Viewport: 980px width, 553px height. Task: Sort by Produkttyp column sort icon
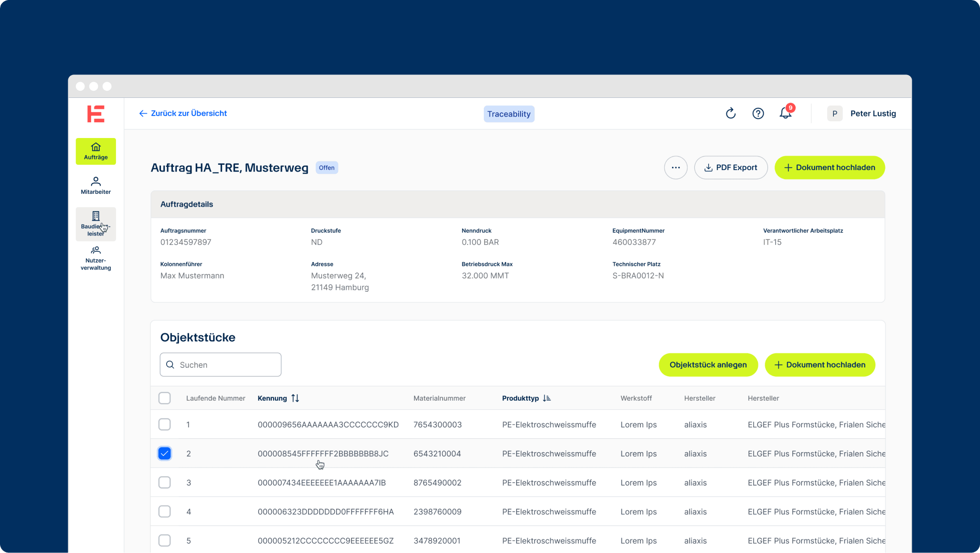pos(547,398)
